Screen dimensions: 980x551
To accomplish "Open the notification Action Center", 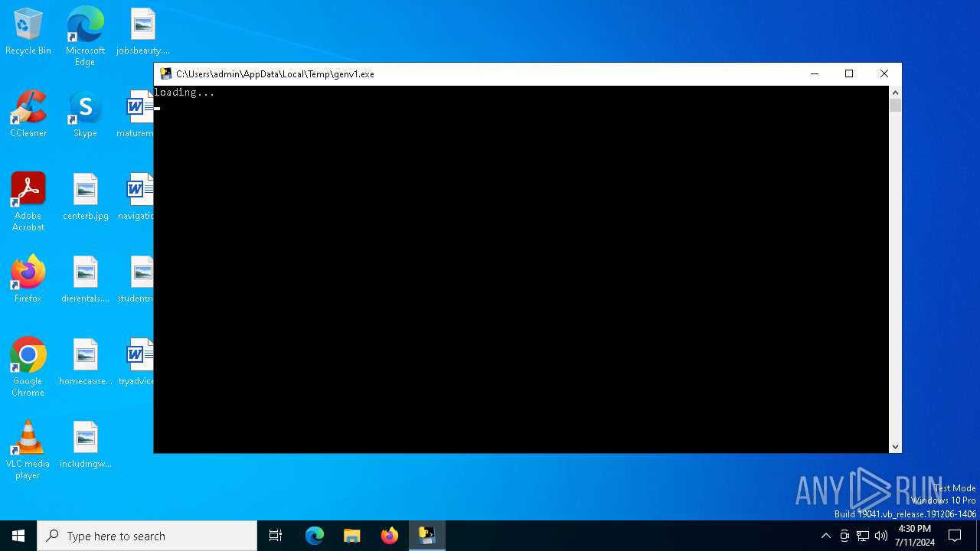I will pyautogui.click(x=955, y=536).
